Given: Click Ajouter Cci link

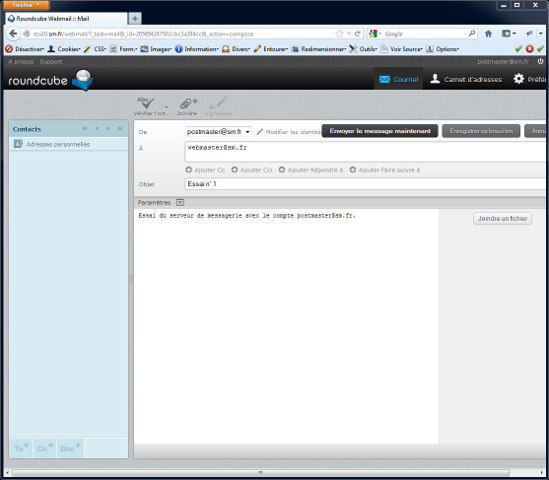Looking at the screenshot, I should [252, 170].
